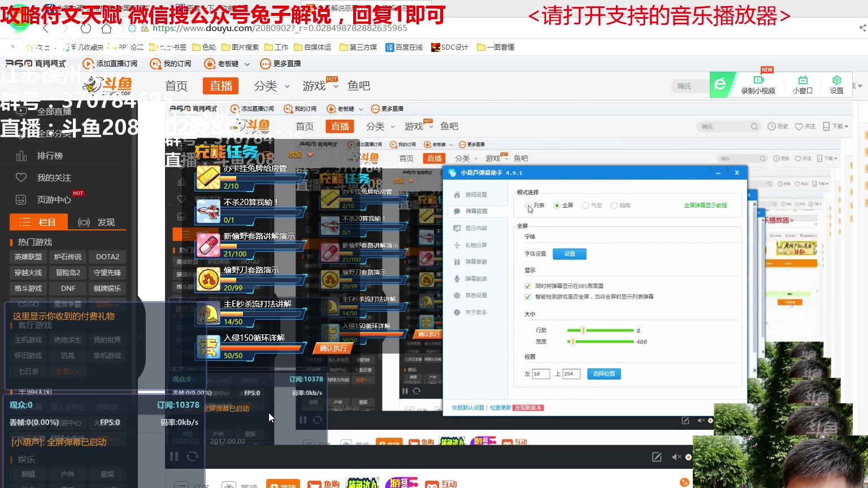868x488 pixels.
Task: Open 鱼吧 in the top Douyu nav
Action: tap(359, 86)
